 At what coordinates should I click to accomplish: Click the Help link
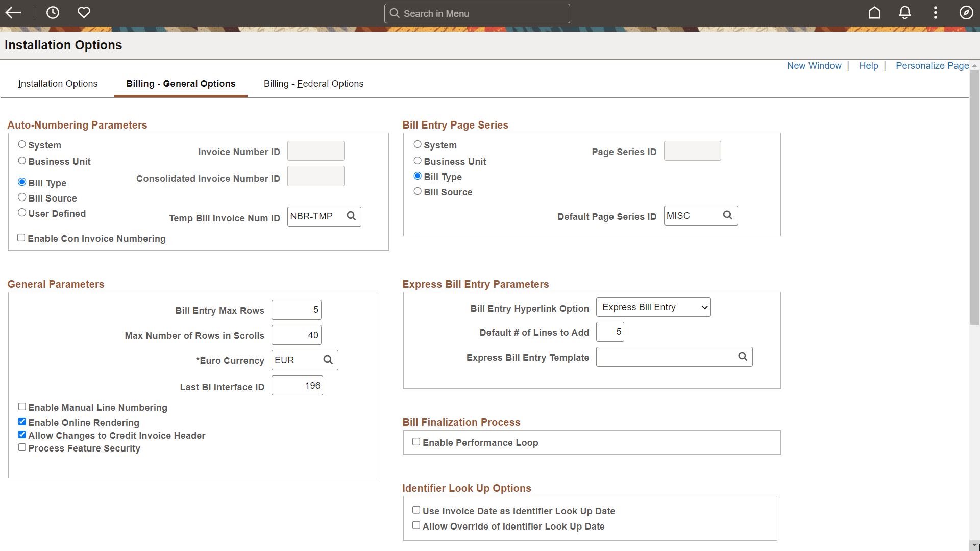(x=868, y=65)
